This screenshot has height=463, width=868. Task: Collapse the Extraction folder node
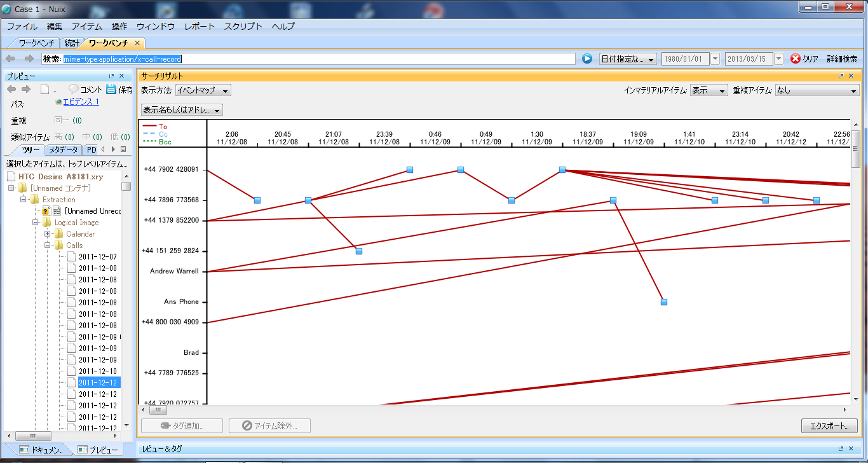24,200
